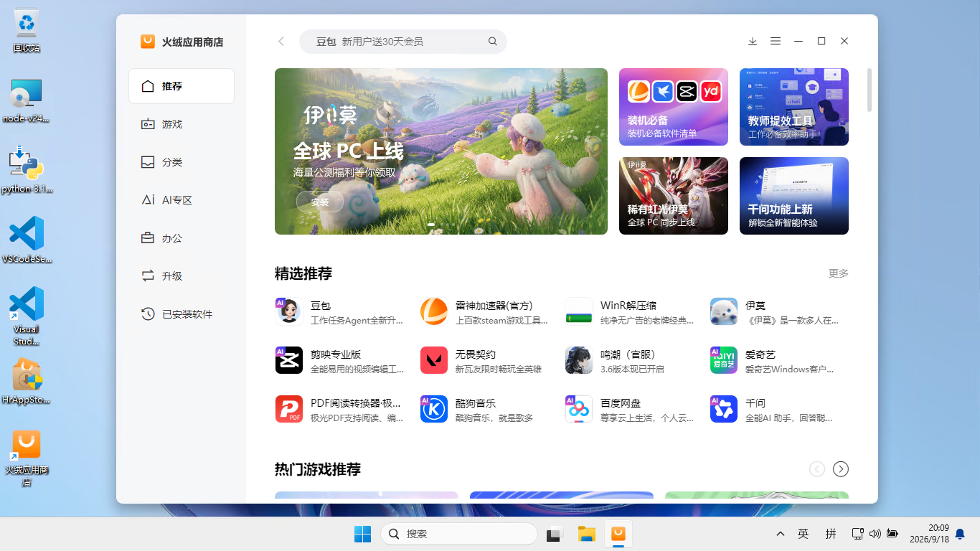This screenshot has width=980, height=551.
Task: Click the vertical scrollbar thumb
Action: click(x=870, y=90)
